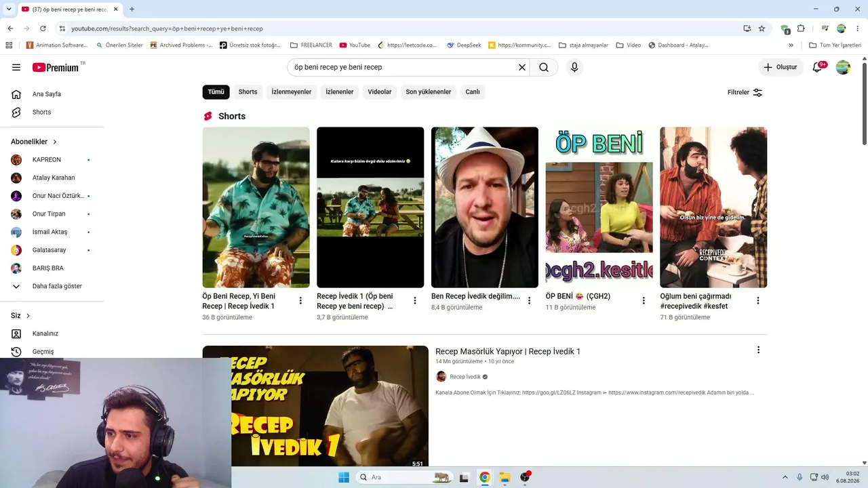Viewport: 868px width, 488px height.
Task: Open File Explorer from the taskbar
Action: click(x=505, y=477)
